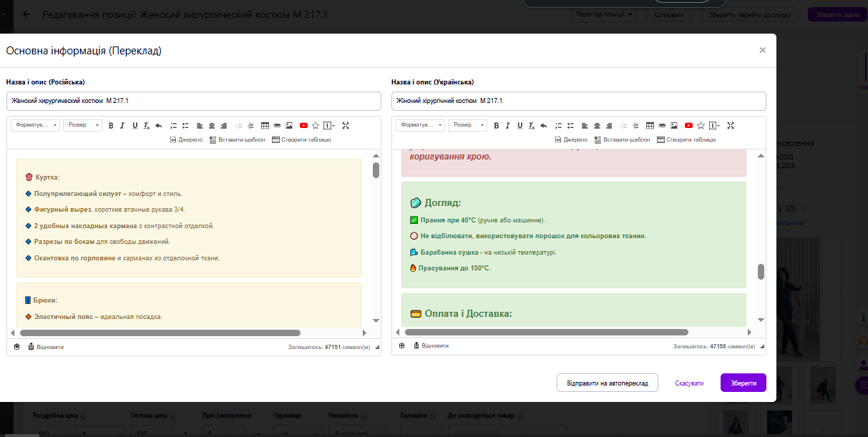Align text right in the Ukrainian editor
Image resolution: width=868 pixels, height=437 pixels.
[608, 126]
